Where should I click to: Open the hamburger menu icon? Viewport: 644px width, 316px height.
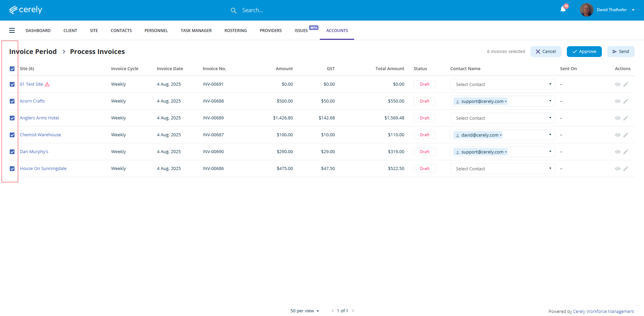click(x=12, y=30)
